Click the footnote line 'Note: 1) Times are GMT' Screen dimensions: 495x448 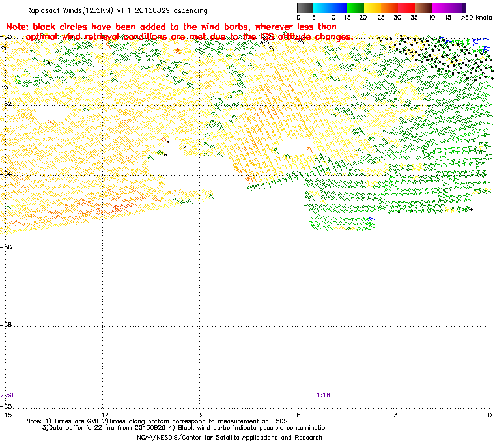coord(157,421)
